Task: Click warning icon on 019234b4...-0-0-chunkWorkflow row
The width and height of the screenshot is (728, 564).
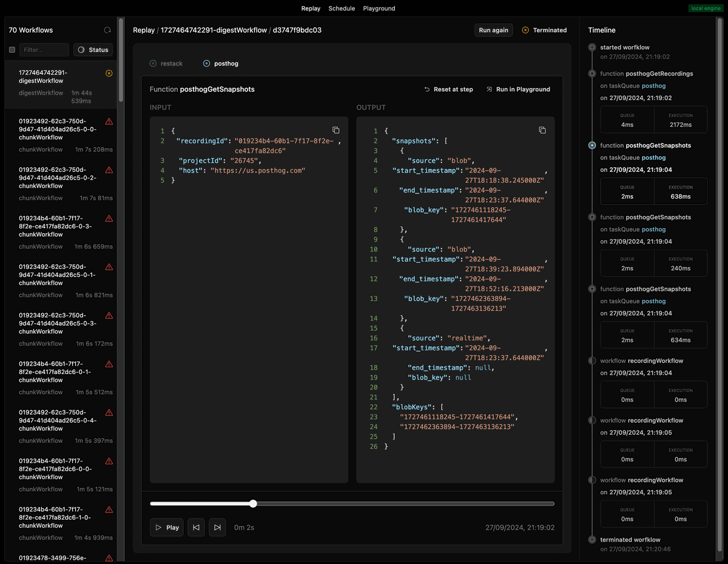Action: tap(109, 461)
